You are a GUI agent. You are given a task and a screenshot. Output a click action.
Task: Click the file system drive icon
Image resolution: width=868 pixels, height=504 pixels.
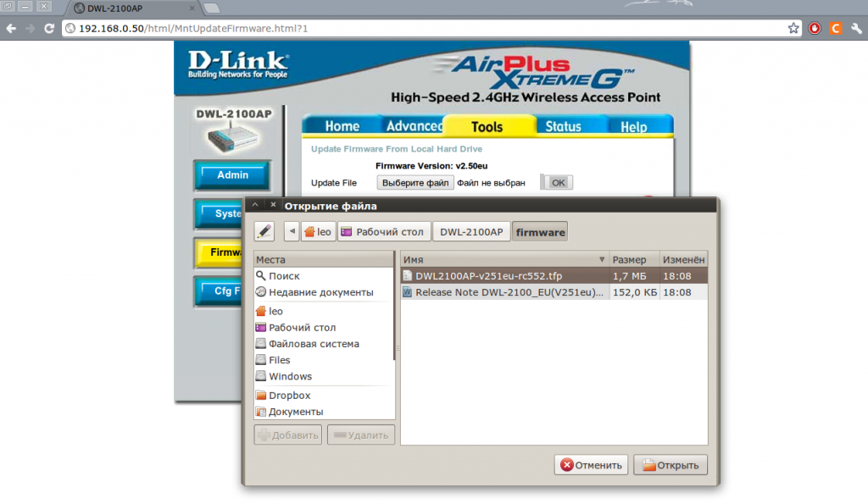click(261, 344)
